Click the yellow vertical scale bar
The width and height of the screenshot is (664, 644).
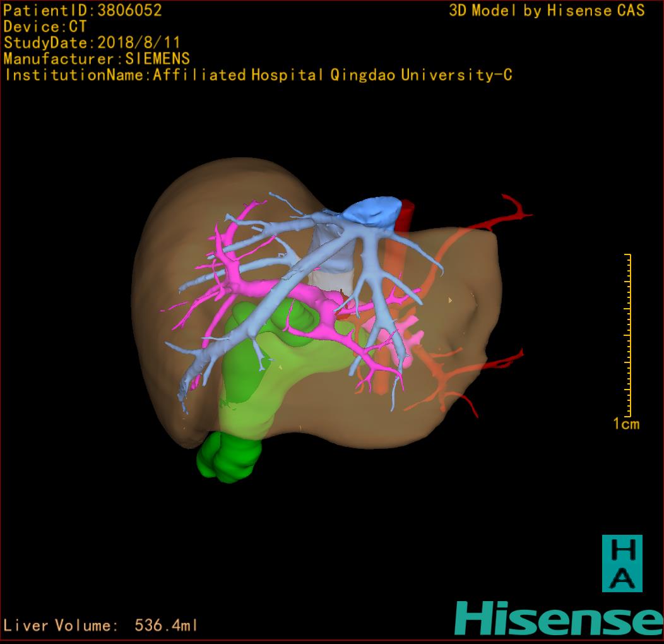pos(629,335)
